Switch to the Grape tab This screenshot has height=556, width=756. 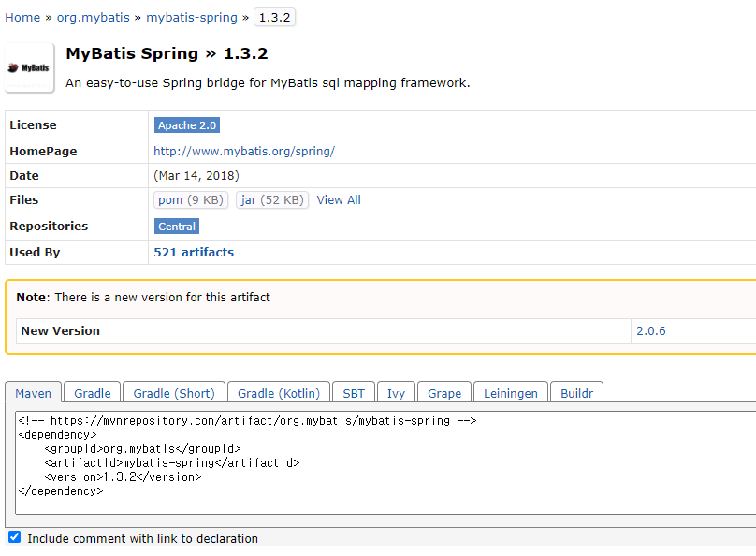click(x=444, y=393)
